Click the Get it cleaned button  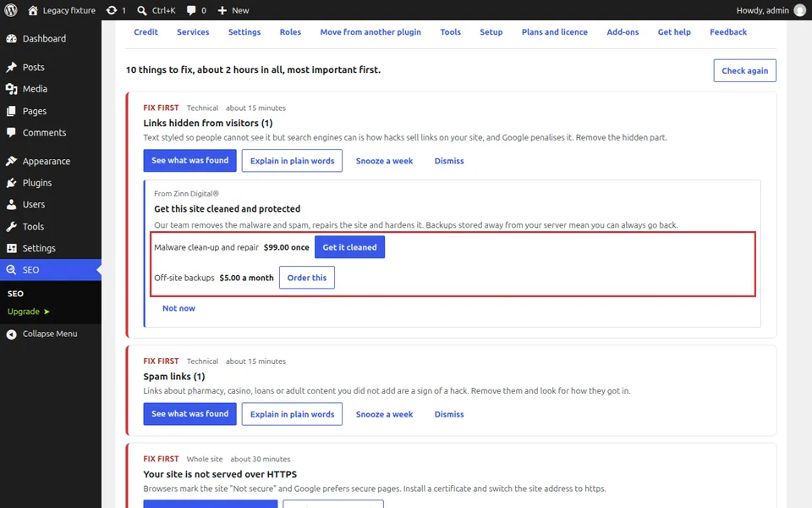coord(349,247)
